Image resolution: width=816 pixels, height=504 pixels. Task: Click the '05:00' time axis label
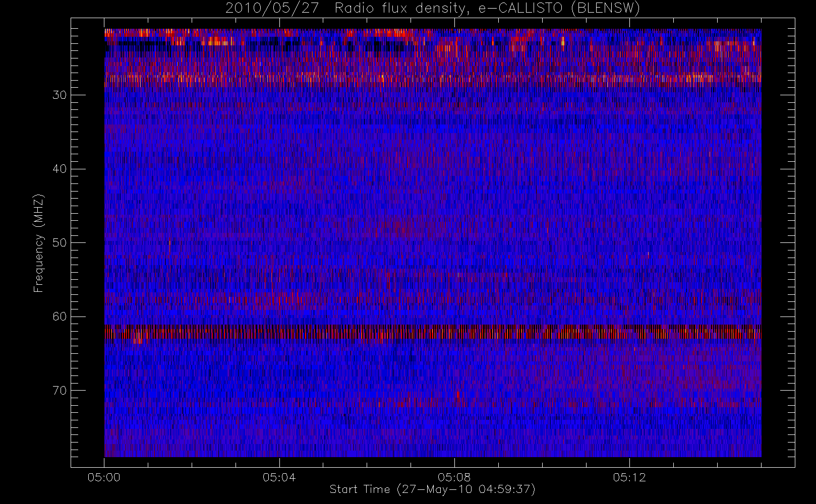(x=104, y=477)
